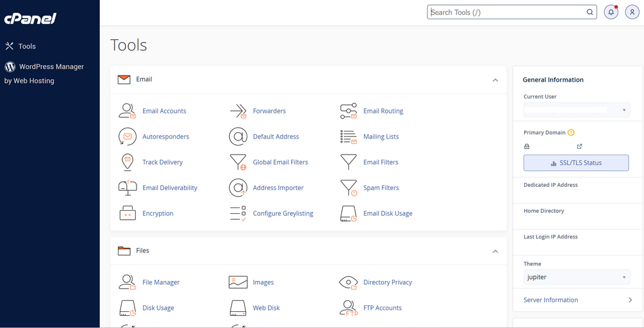Expand Server Information arrow
The width and height of the screenshot is (644, 328).
[630, 300]
